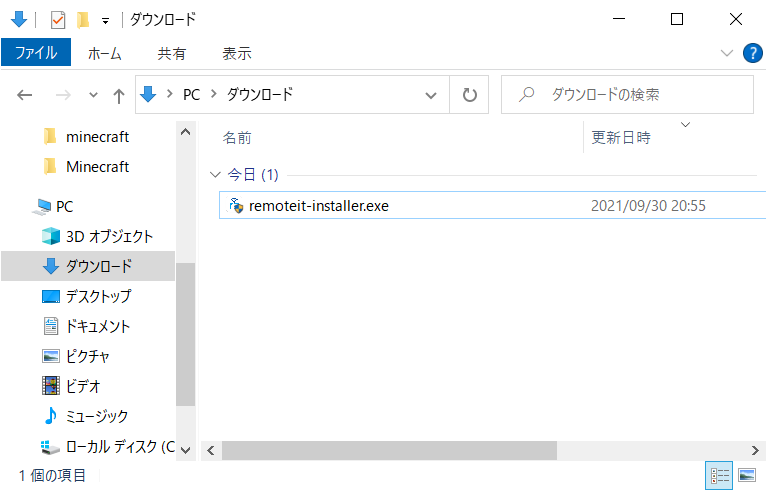The image size is (767, 491).
Task: Select the remoteit-installer.exe file
Action: [493, 205]
